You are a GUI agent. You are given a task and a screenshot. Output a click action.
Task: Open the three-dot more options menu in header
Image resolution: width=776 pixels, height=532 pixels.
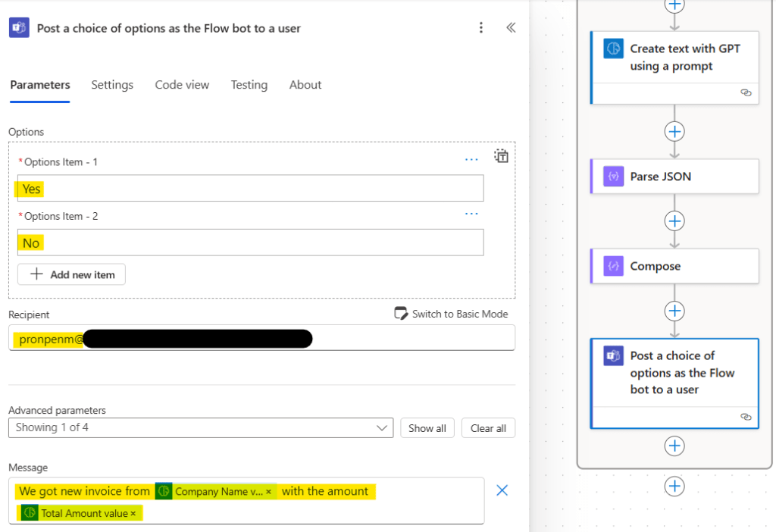(480, 28)
